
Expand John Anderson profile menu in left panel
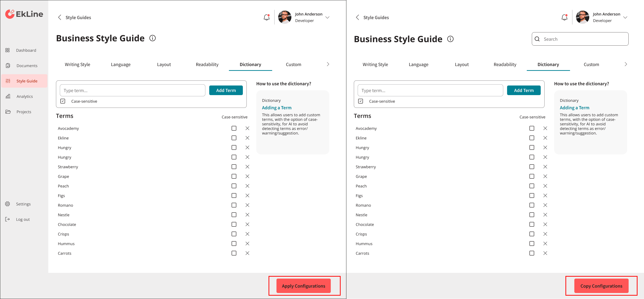327,17
